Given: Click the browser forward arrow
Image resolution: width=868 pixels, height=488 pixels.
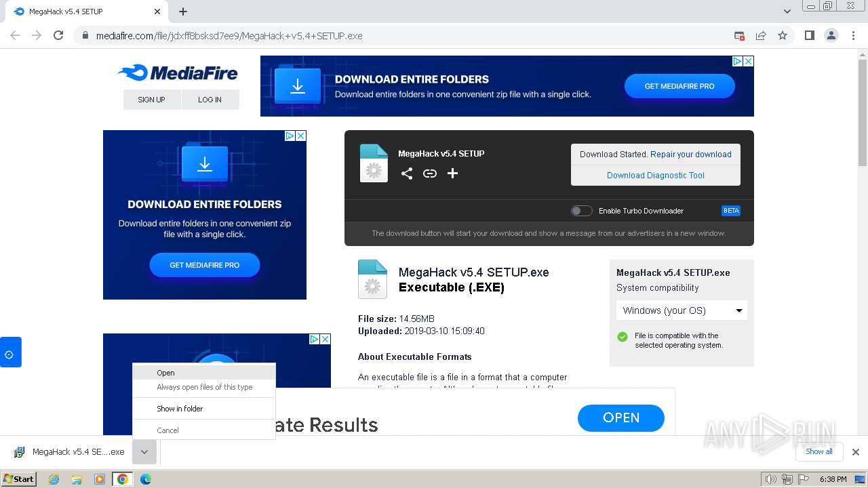Looking at the screenshot, I should (37, 35).
